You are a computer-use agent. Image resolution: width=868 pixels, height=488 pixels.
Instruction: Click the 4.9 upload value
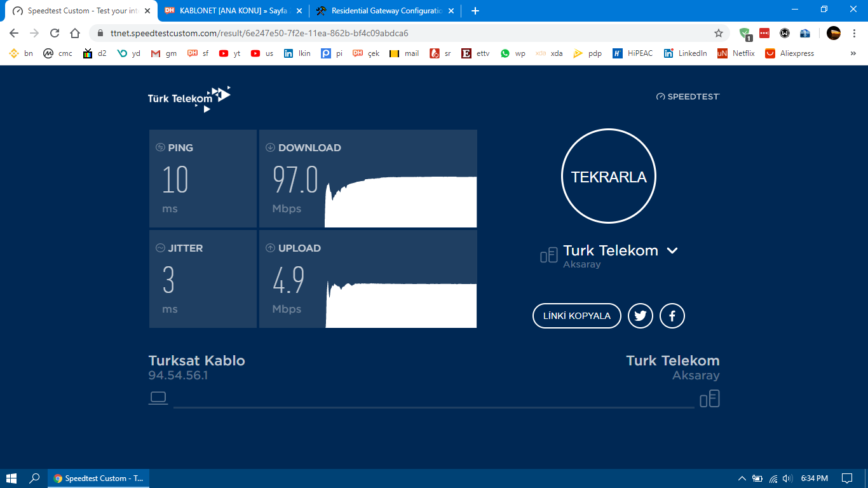[x=288, y=280]
